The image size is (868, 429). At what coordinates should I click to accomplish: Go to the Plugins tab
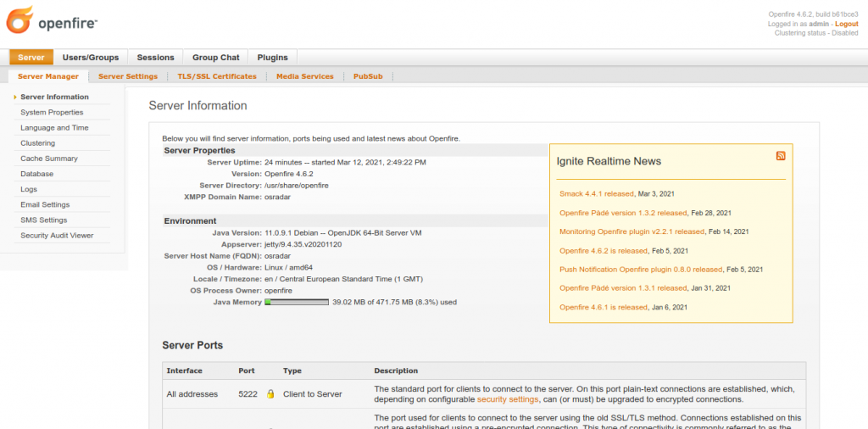point(272,58)
